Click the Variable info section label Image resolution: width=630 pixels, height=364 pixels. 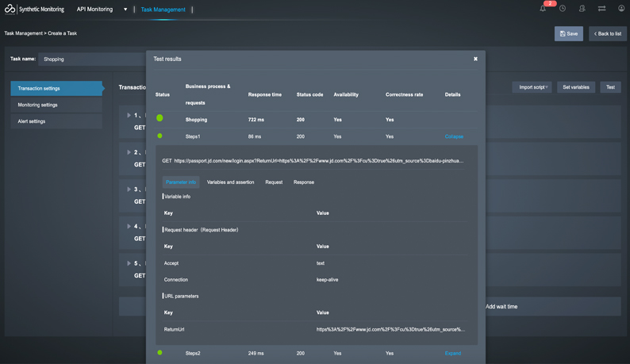pyautogui.click(x=177, y=197)
